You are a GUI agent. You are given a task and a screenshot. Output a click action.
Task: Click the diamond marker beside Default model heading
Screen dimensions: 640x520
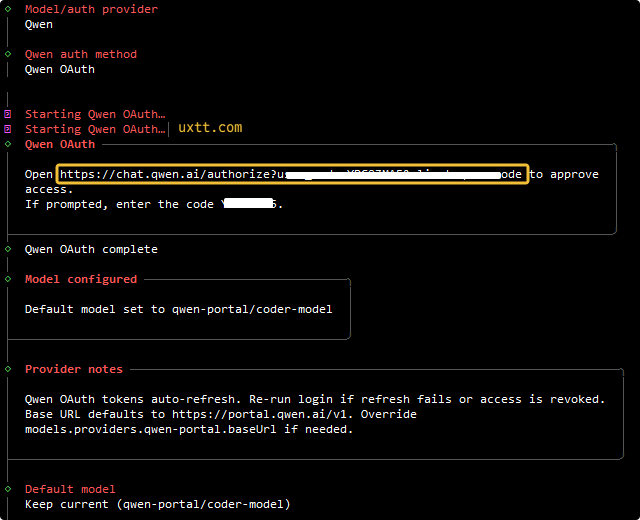pos(8,489)
